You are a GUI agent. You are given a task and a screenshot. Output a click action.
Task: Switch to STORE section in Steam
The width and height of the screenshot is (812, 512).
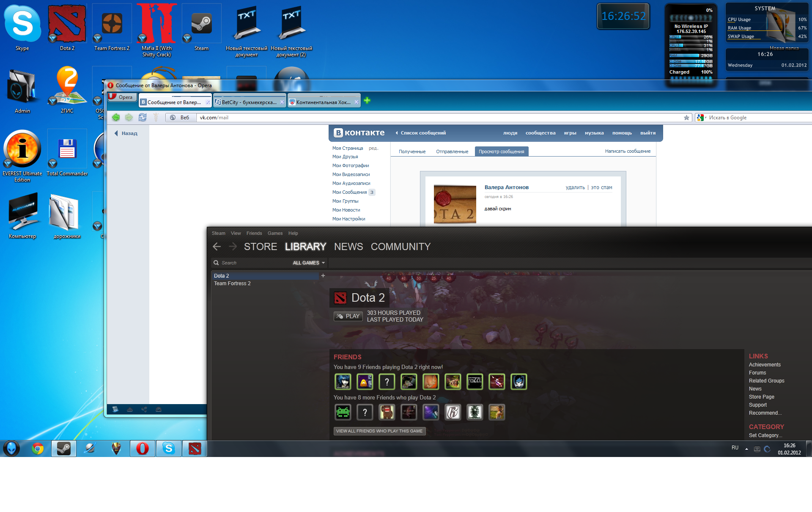pyautogui.click(x=261, y=247)
